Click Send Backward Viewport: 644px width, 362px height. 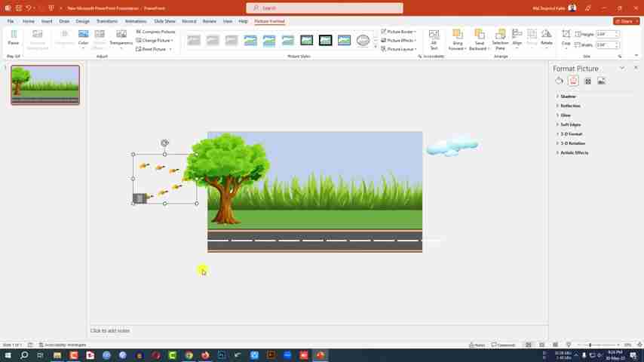click(479, 39)
